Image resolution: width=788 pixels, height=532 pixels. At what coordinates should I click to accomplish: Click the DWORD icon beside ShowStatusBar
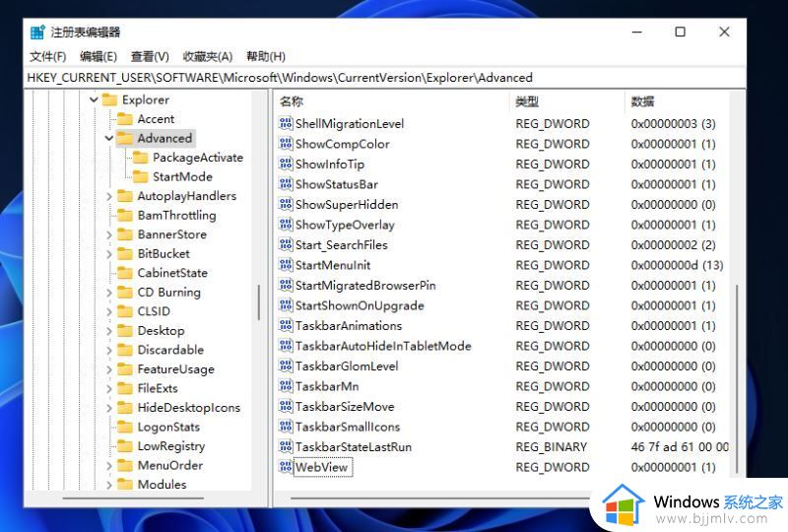pos(286,184)
